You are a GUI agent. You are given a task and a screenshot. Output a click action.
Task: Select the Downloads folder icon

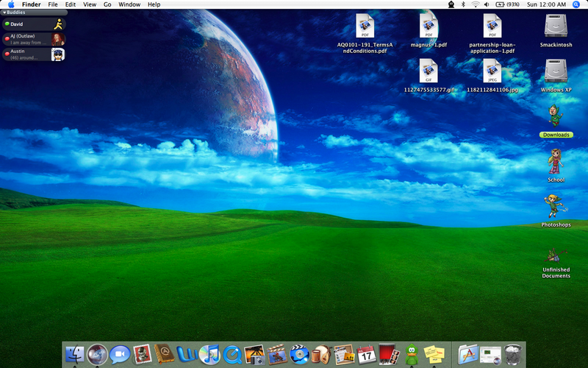556,116
